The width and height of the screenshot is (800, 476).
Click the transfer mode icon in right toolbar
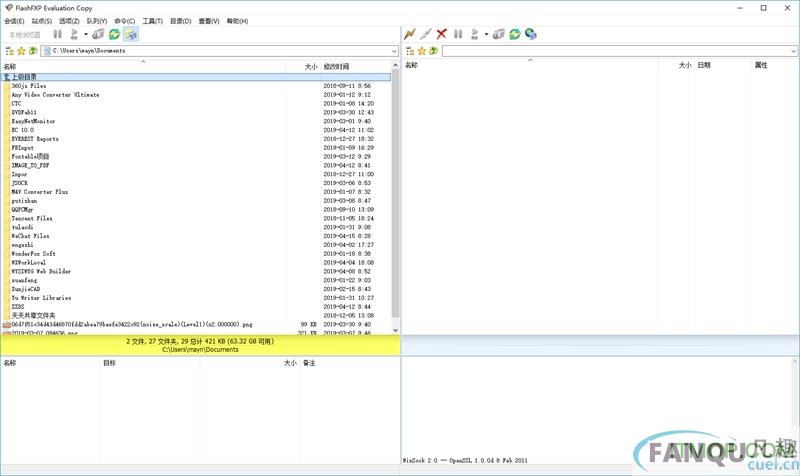pos(499,34)
